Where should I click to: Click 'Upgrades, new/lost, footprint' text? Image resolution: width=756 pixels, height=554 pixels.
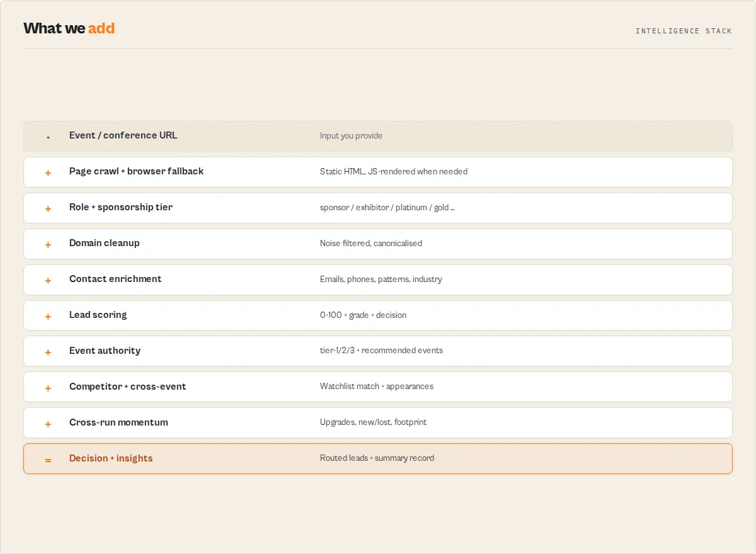click(x=373, y=422)
